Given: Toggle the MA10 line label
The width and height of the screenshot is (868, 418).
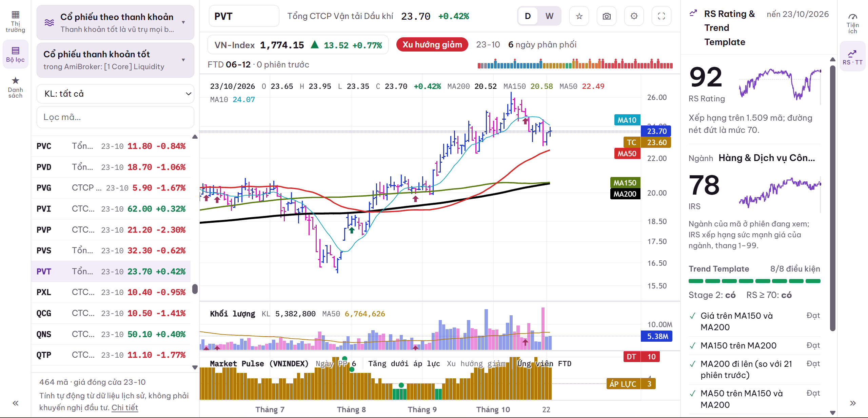Looking at the screenshot, I should coord(627,120).
